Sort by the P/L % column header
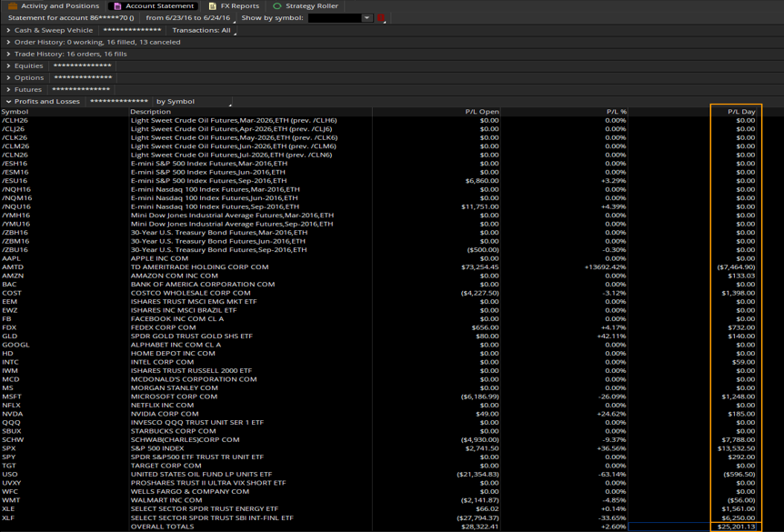 616,112
